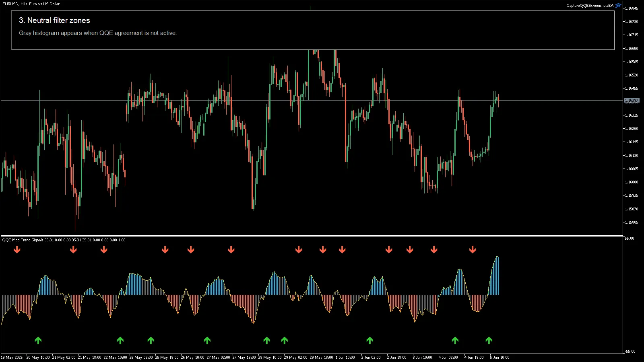Click price scale value 1.16455

[x=632, y=88]
